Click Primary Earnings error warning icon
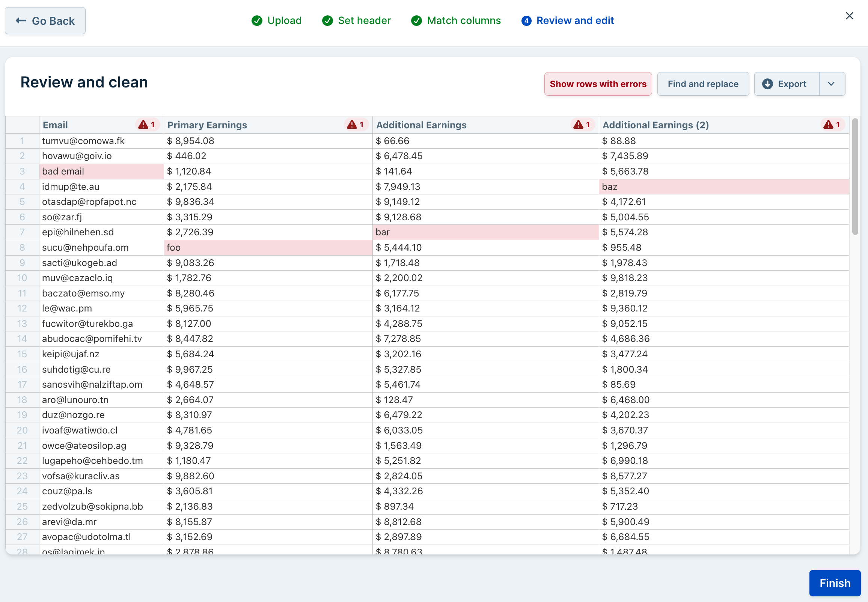Viewport: 868px width, 602px height. [351, 125]
